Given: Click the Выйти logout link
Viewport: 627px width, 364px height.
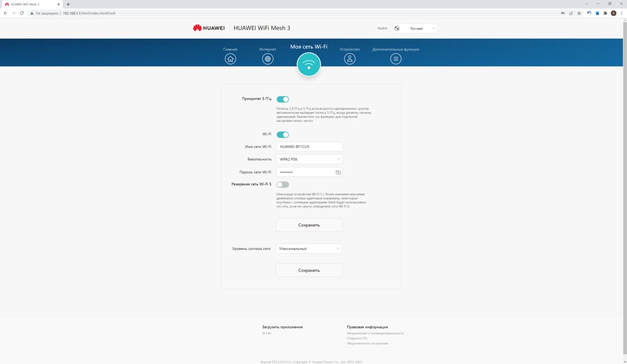Looking at the screenshot, I should (383, 28).
